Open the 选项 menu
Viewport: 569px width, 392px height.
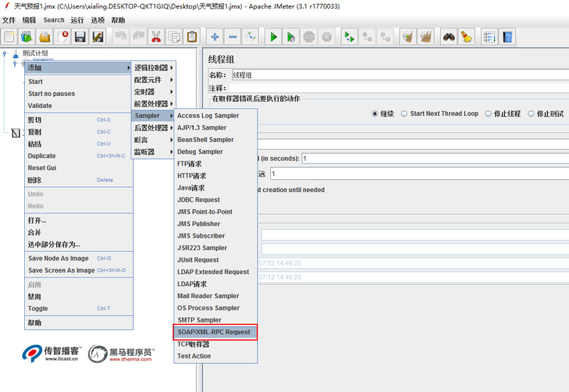pos(97,20)
